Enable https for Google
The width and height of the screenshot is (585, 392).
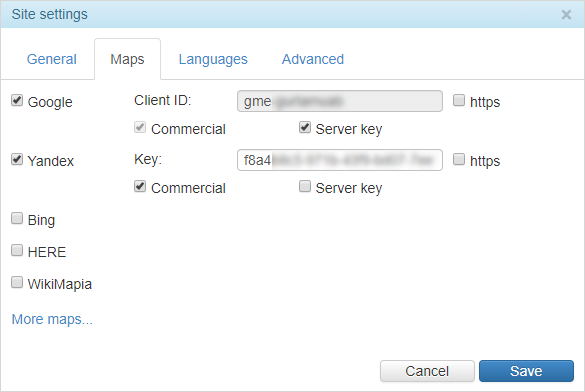pos(459,100)
